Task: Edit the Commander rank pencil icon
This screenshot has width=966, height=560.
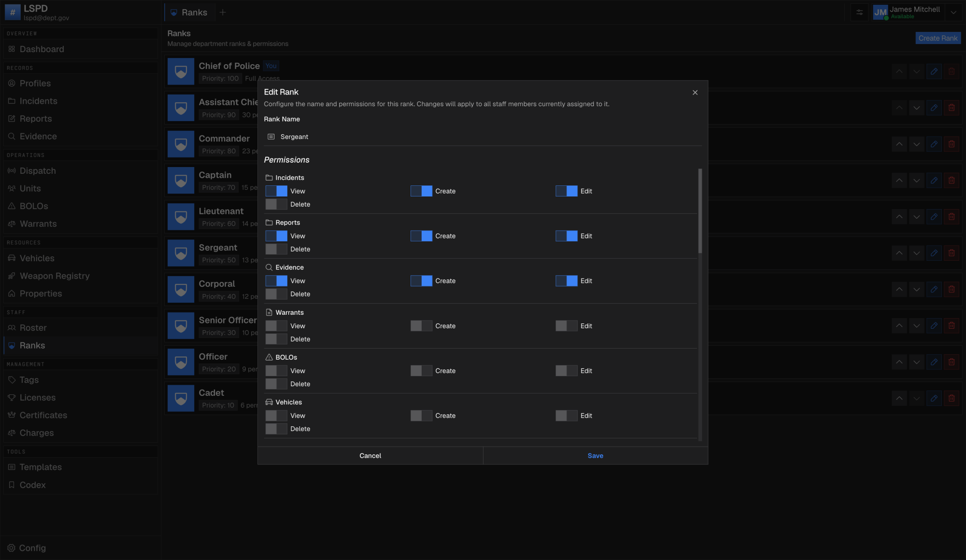Action: click(x=934, y=144)
